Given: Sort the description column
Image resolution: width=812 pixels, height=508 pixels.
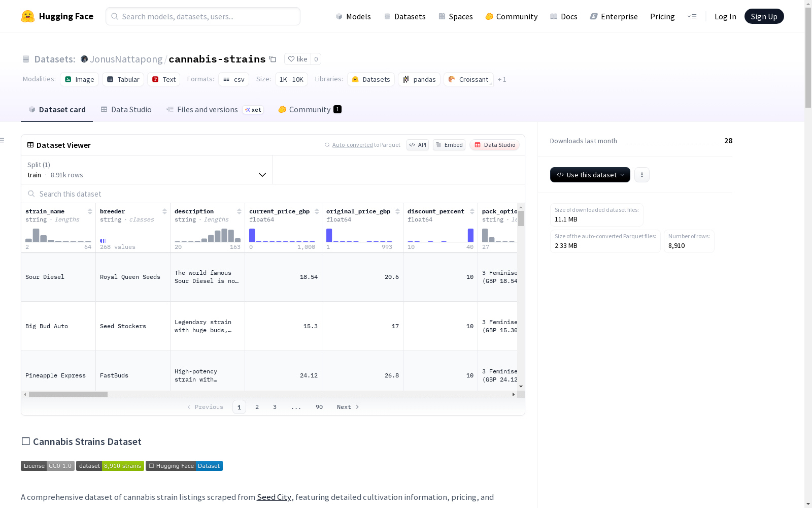Looking at the screenshot, I should tap(239, 211).
